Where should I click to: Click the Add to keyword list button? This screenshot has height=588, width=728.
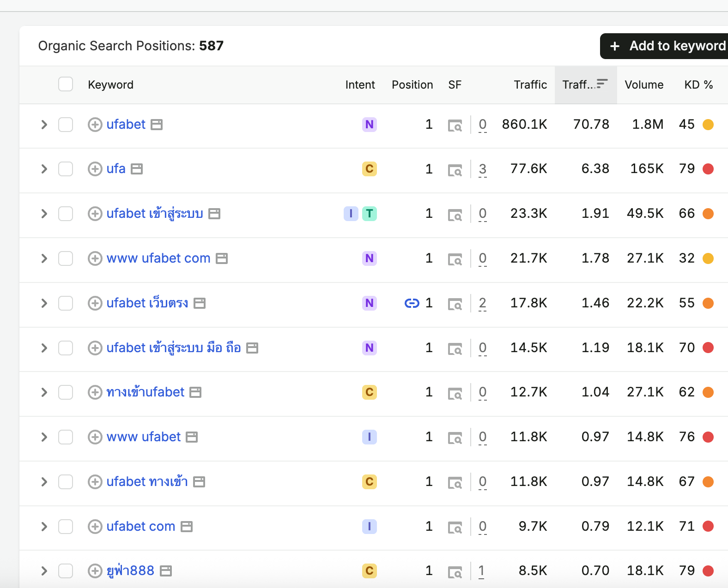pos(664,46)
